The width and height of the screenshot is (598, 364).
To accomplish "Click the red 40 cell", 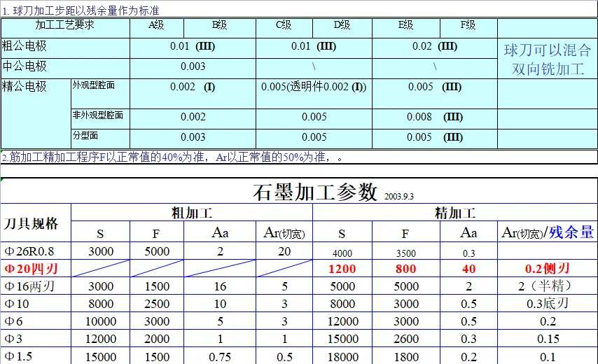I will tap(468, 269).
